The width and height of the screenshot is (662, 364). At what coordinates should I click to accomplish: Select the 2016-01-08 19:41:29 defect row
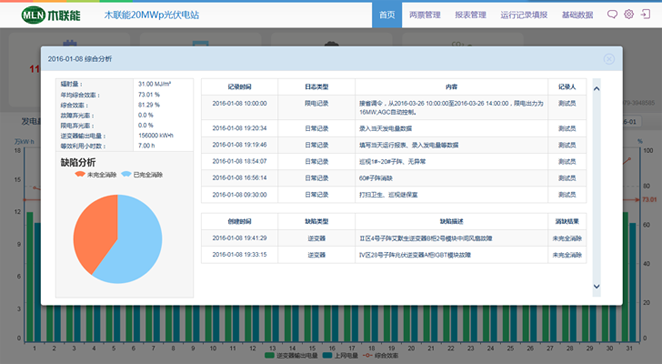[394, 238]
